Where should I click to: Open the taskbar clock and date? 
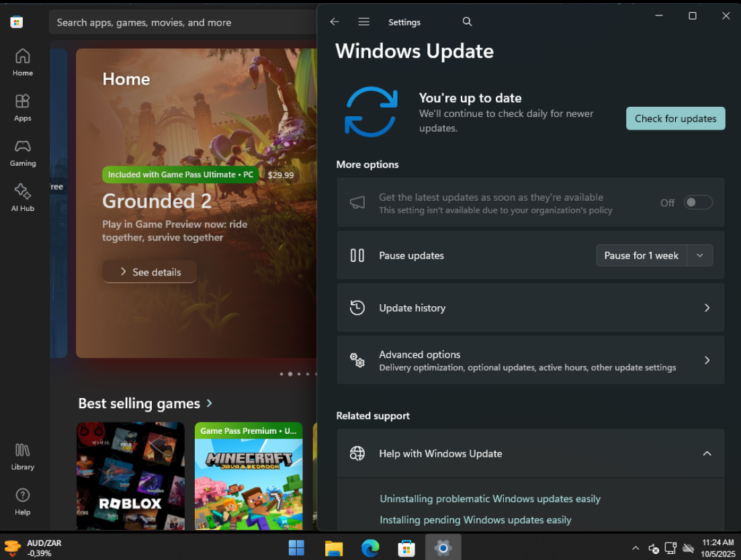718,548
